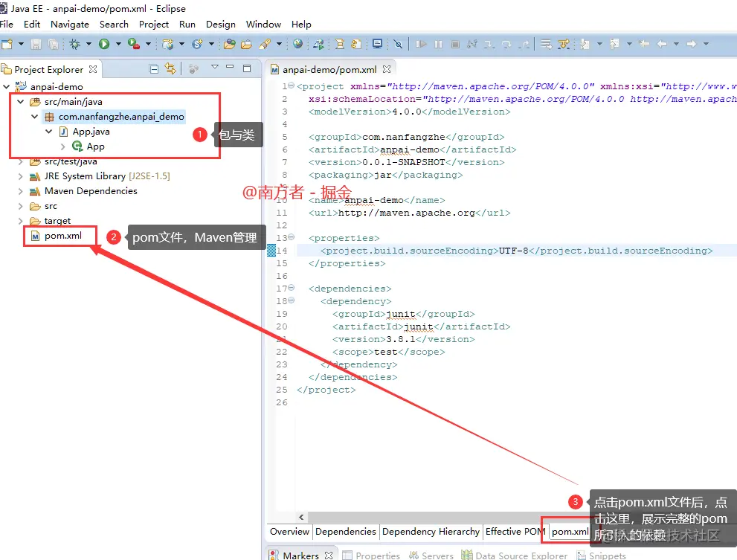This screenshot has height=560, width=737.
Task: Click the Search flashlight icon
Action: [265, 44]
